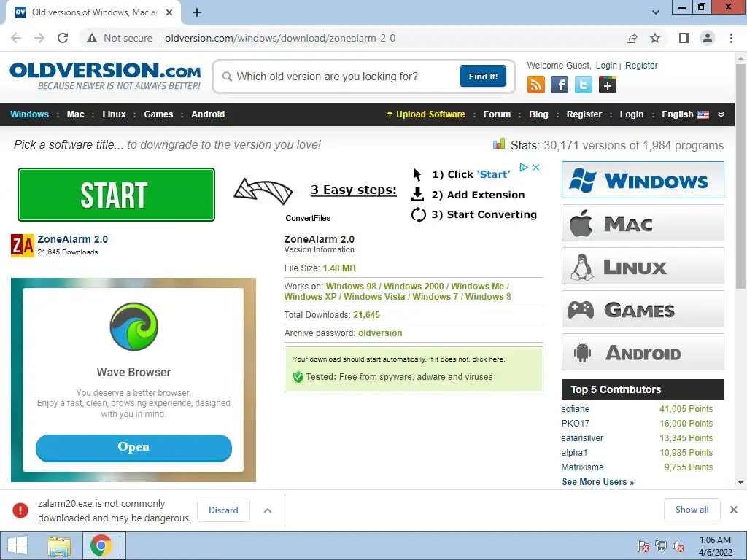Click the page vertical scrollbar
The height and width of the screenshot is (560, 747).
click(x=740, y=176)
